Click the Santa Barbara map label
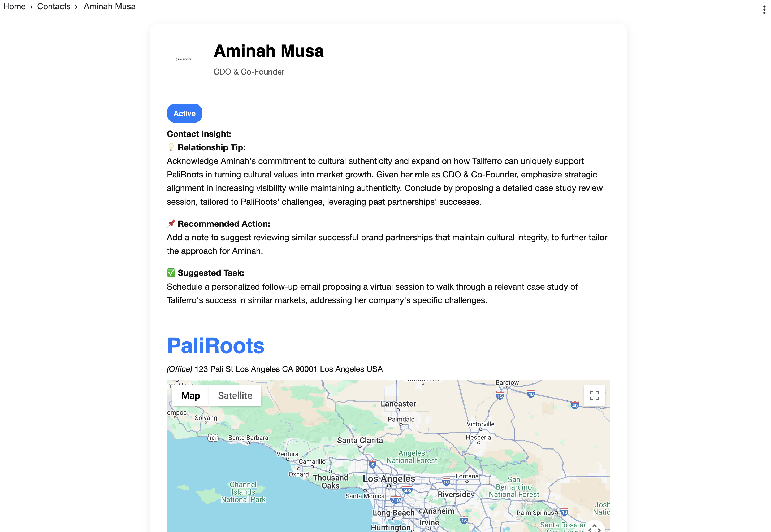Viewport: 771px width, 532px height. coord(248,438)
